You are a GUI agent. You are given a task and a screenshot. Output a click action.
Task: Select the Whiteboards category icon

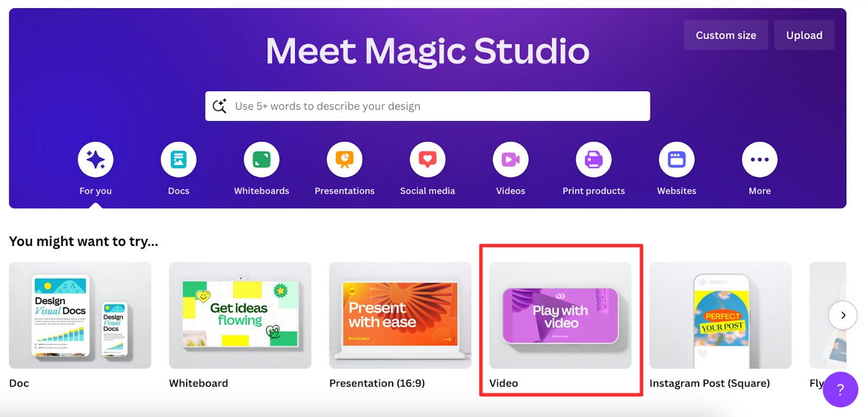(261, 160)
